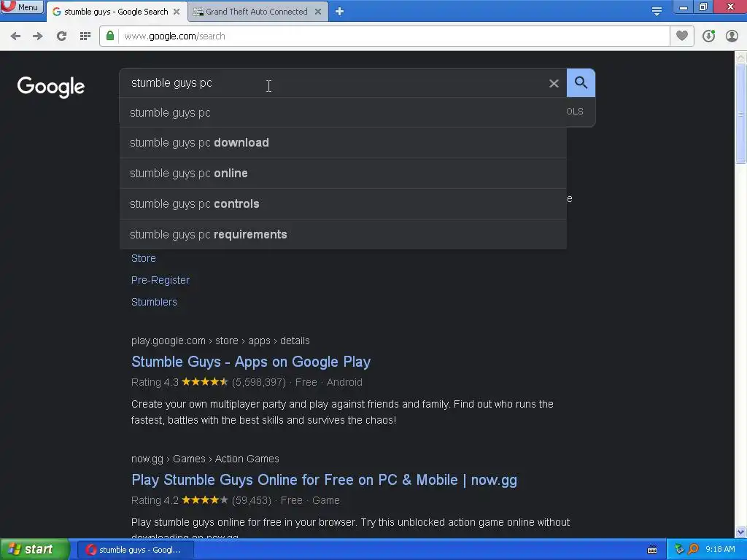The width and height of the screenshot is (747, 560).
Task: Open the Windows start button
Action: [34, 550]
